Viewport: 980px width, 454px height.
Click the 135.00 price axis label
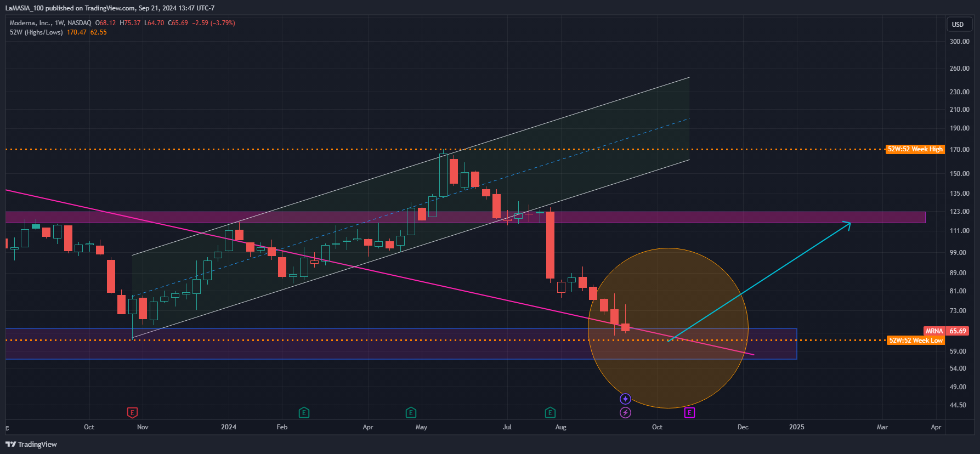[x=960, y=194]
